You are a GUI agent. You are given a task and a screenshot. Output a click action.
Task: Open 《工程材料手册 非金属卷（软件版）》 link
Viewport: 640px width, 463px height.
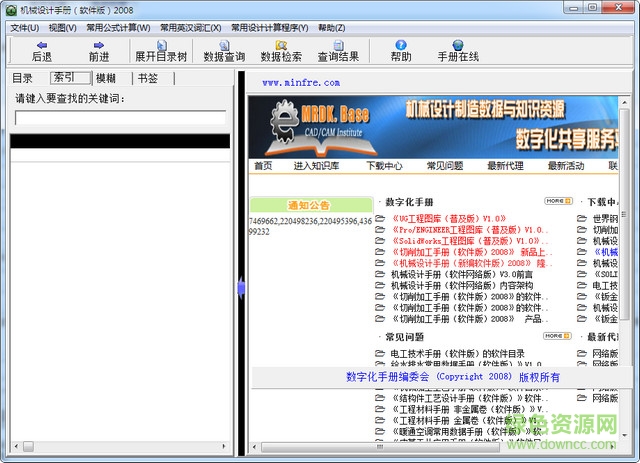click(x=468, y=409)
